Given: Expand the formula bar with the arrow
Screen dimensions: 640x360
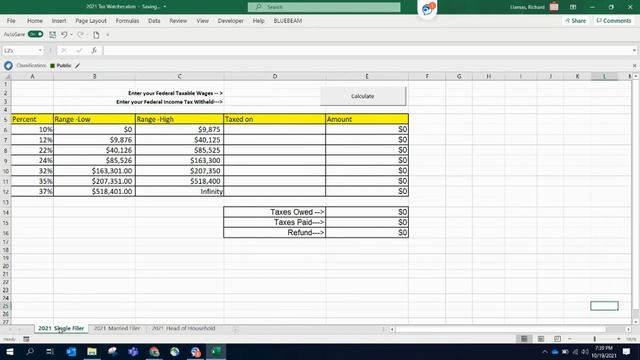Looking at the screenshot, I should pos(634,51).
